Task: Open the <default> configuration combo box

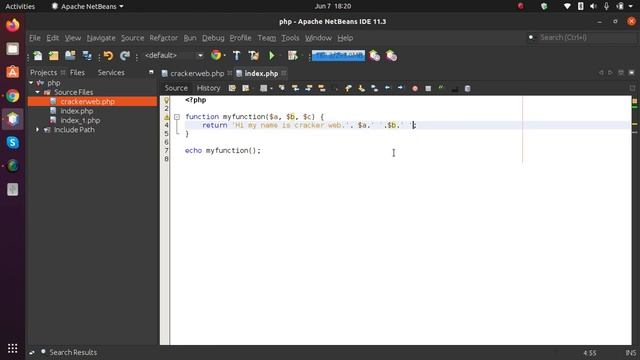Action: click(173, 56)
